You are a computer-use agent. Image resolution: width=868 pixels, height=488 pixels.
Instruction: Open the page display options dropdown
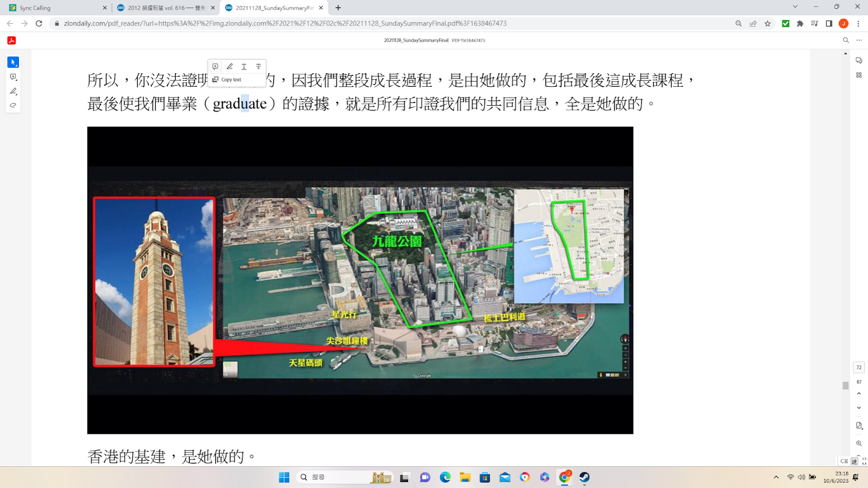coord(859,426)
